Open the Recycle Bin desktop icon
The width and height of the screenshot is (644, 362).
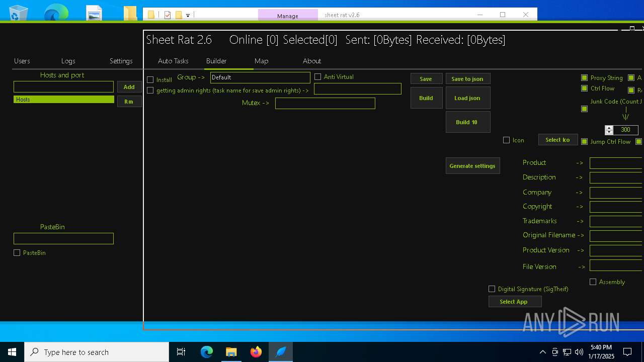pyautogui.click(x=19, y=13)
